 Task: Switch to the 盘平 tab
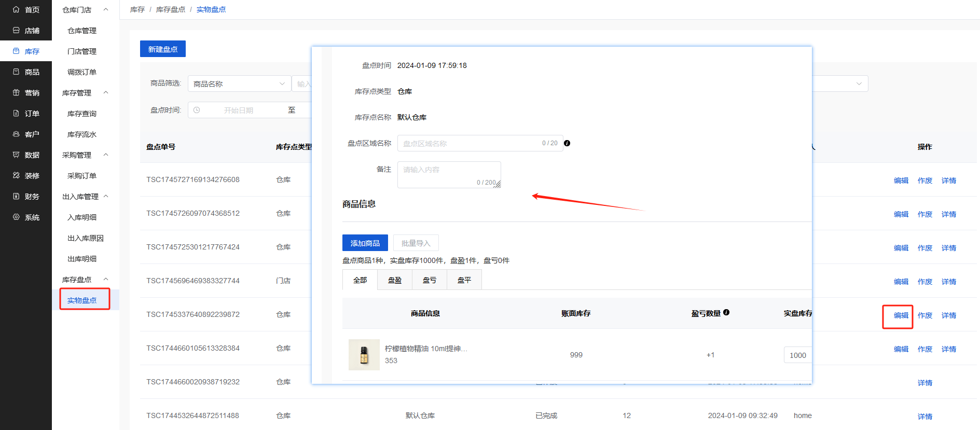pyautogui.click(x=464, y=280)
